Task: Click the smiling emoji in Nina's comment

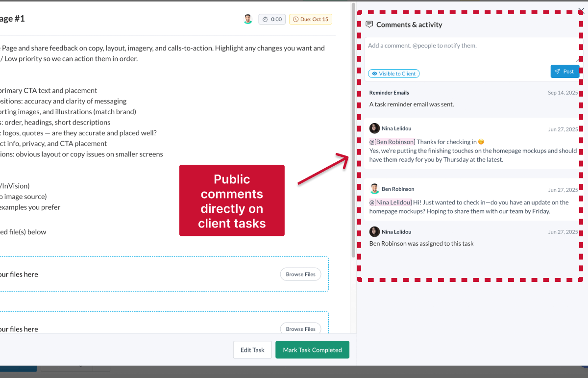Action: point(481,141)
